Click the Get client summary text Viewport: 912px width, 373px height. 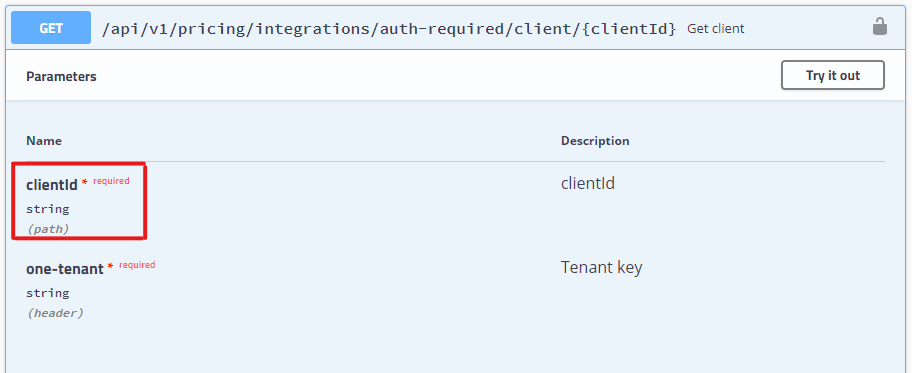pos(715,29)
